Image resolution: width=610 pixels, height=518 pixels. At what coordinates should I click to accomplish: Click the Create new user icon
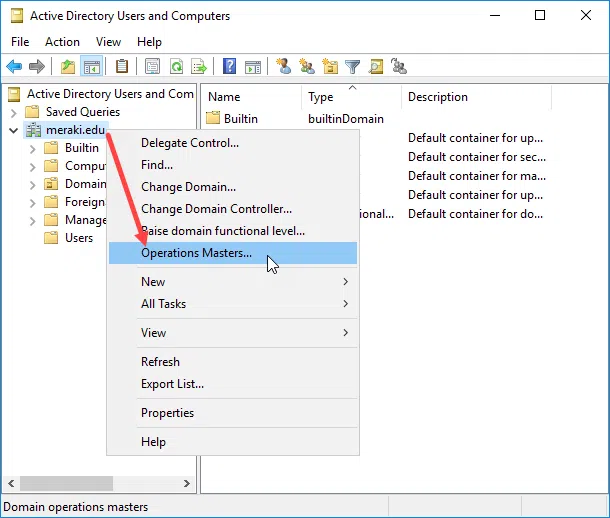coord(284,66)
